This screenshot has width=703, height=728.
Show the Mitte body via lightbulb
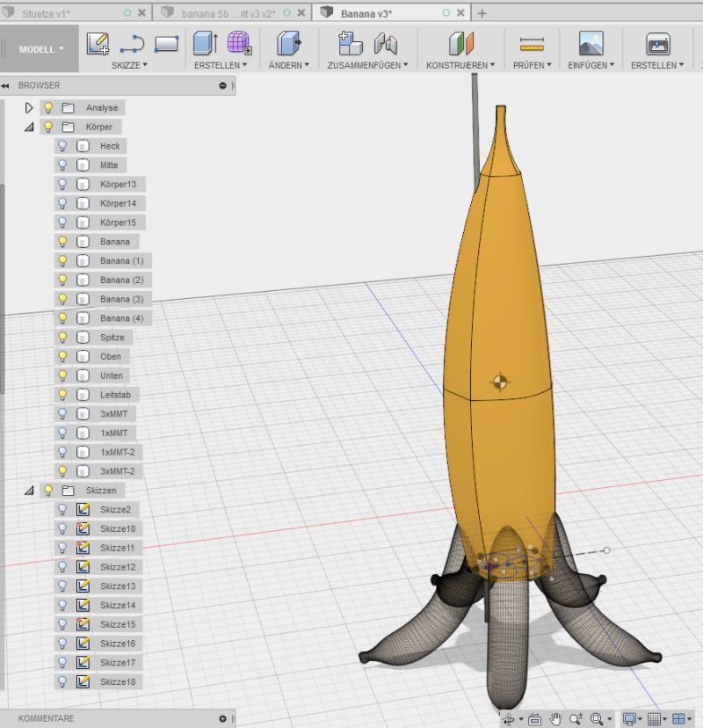(62, 164)
